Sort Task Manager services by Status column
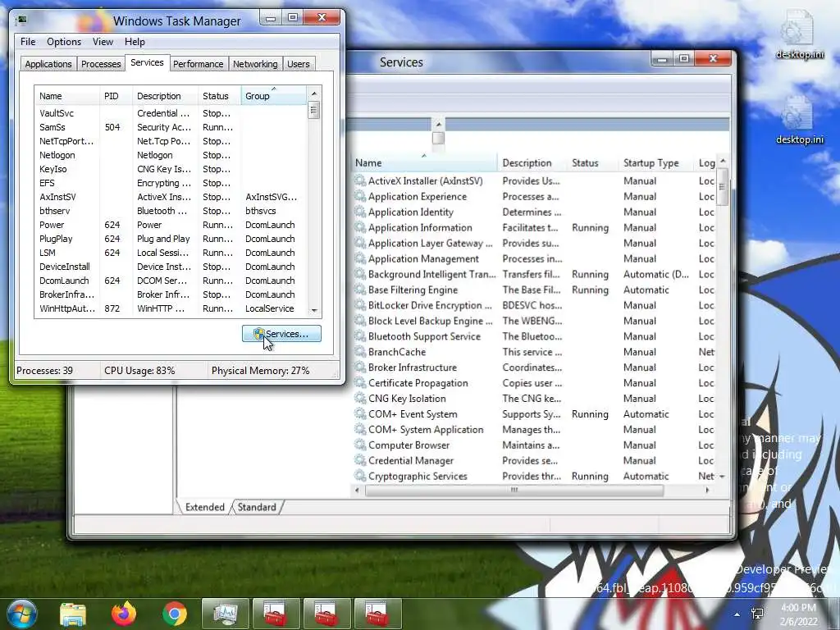 click(219, 96)
